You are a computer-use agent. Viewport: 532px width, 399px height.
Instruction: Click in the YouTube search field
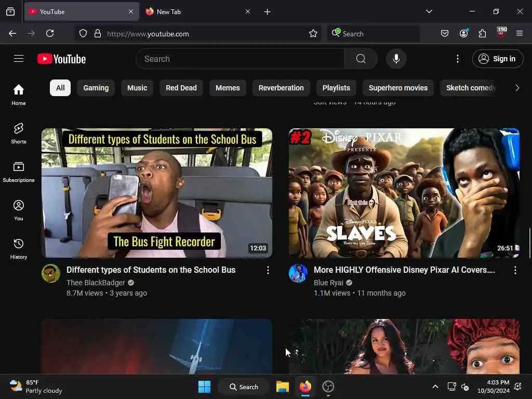click(x=240, y=59)
